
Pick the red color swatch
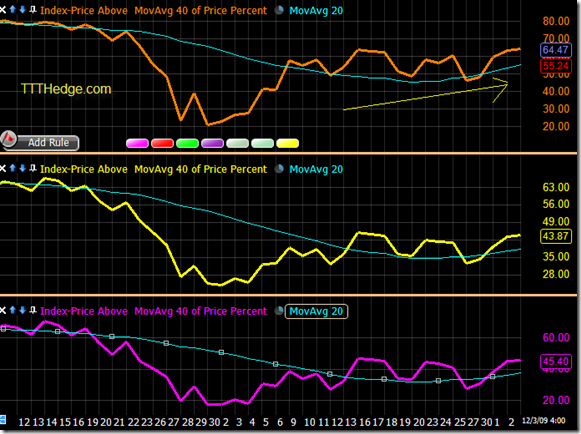click(162, 143)
